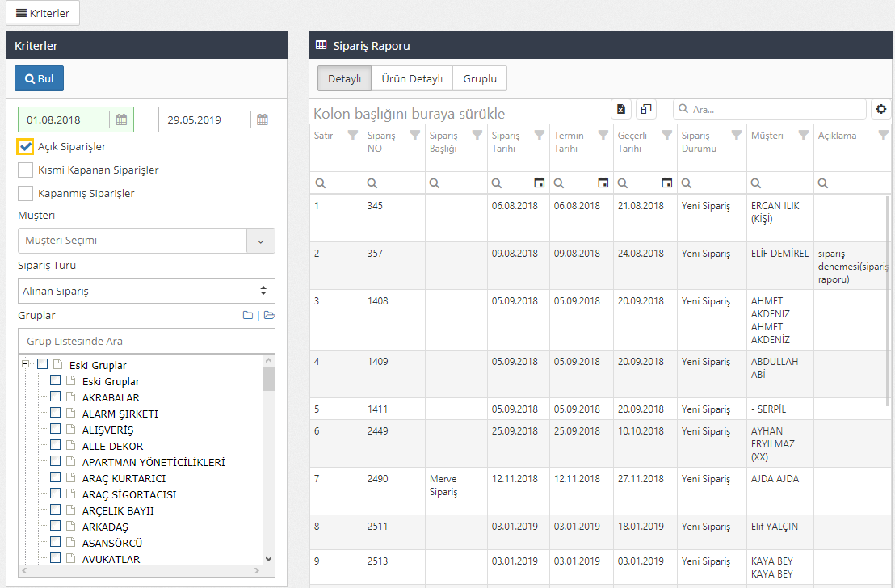Viewport: 895px width, 588px height.
Task: Open calendar for end date 29.05.2019
Action: tap(263, 120)
